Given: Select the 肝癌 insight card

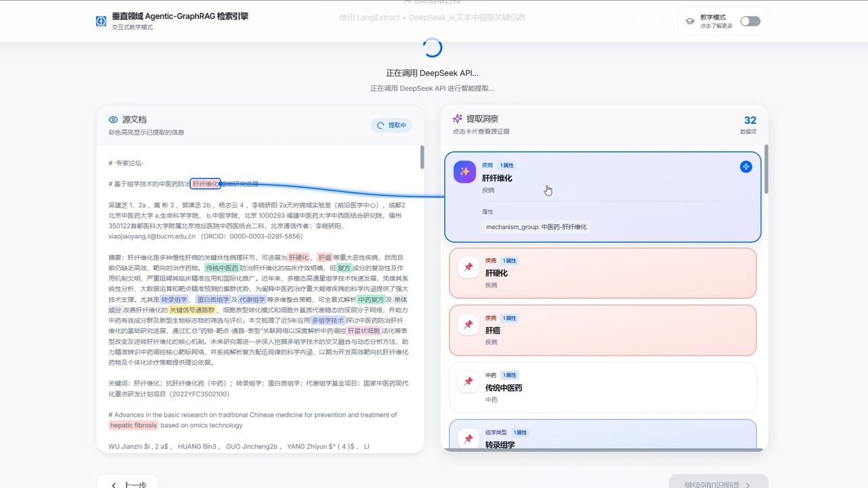Looking at the screenshot, I should 603,330.
